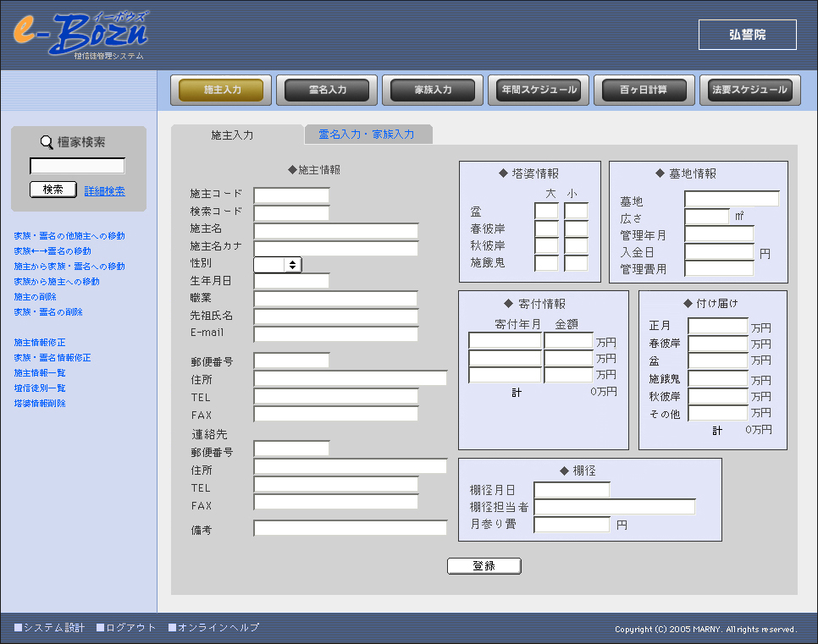Open the 霊名入力 toolbar button

click(327, 90)
